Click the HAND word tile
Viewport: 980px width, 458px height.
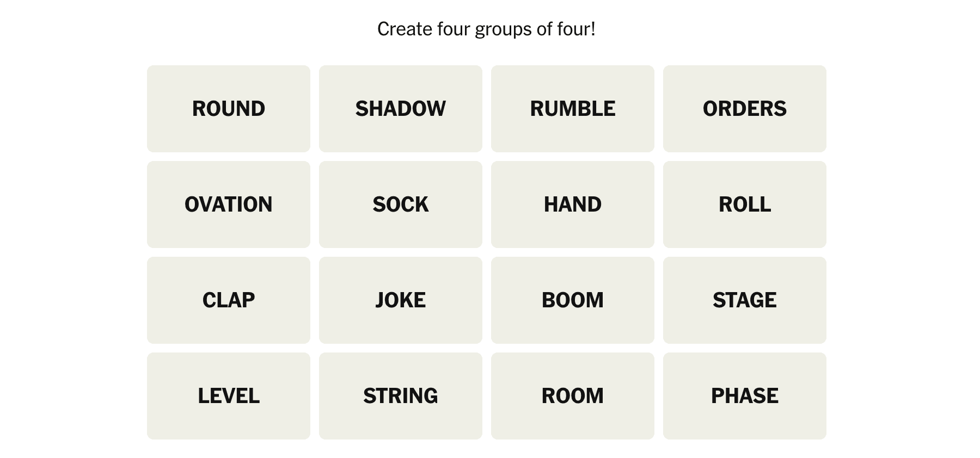click(x=573, y=205)
